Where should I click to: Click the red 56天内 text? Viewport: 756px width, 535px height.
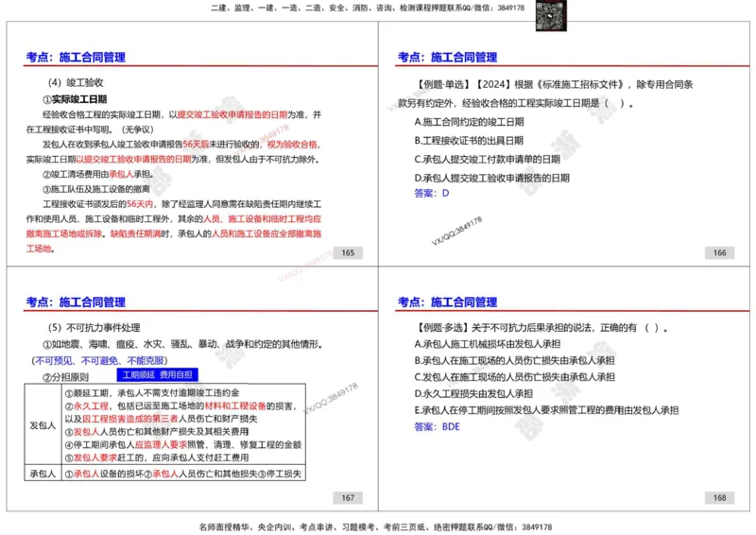click(x=140, y=203)
